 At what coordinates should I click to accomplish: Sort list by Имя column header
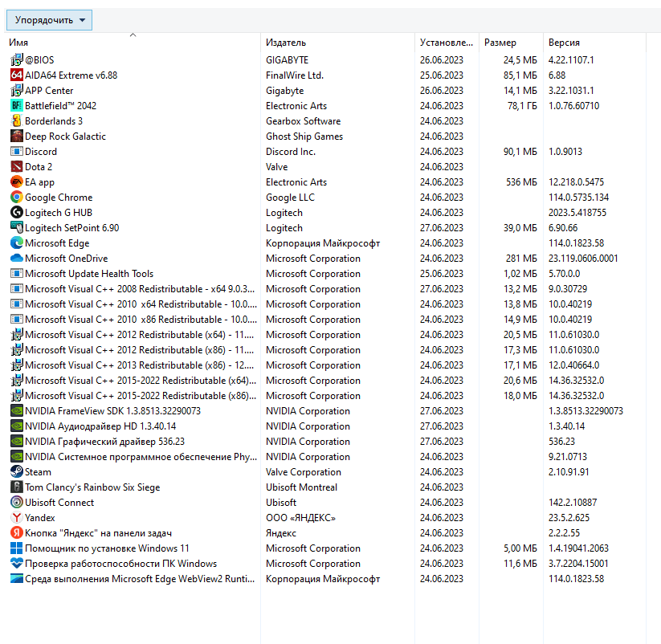pos(18,43)
